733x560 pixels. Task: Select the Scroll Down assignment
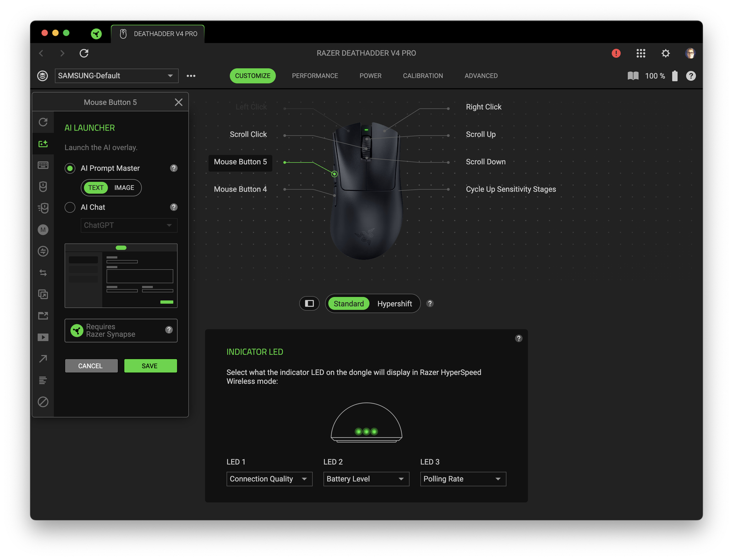tap(486, 162)
